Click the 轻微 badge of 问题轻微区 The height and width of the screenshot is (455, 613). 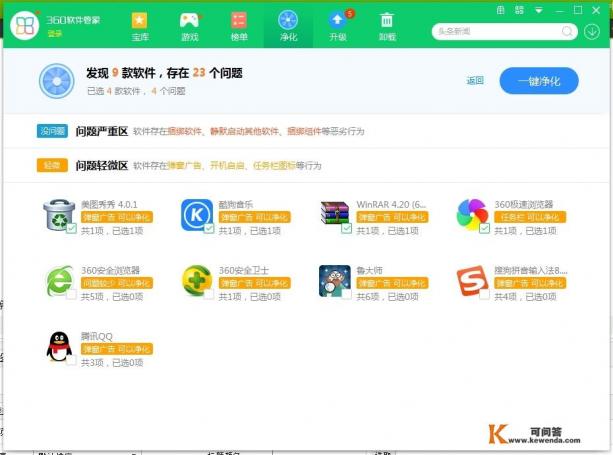pyautogui.click(x=52, y=165)
